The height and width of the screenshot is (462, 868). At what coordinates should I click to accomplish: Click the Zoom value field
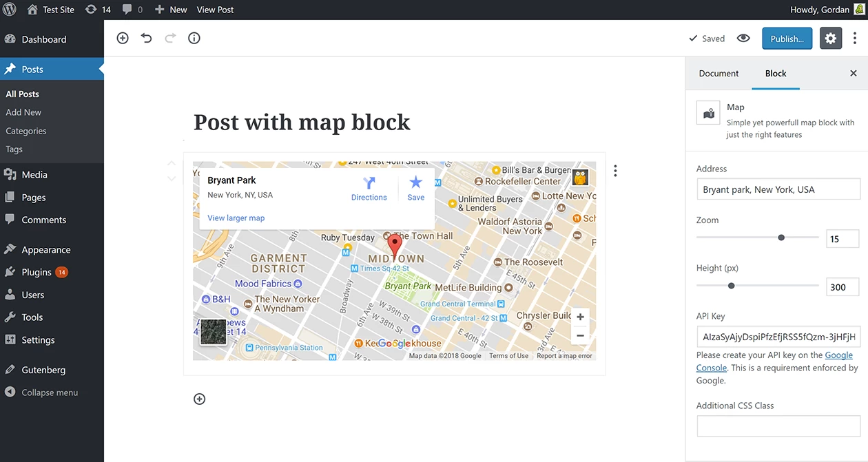(x=843, y=239)
